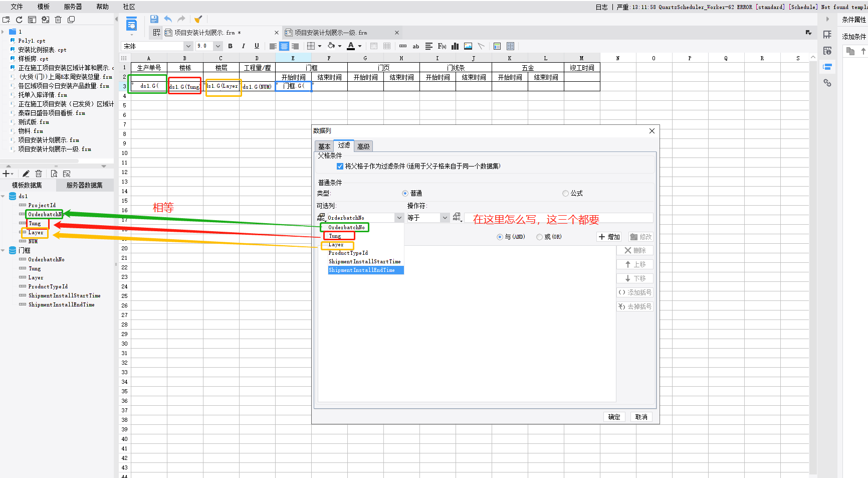Screen dimensions: 868x478
Task: Click the pencil edit icon for datasets
Action: [x=26, y=174]
